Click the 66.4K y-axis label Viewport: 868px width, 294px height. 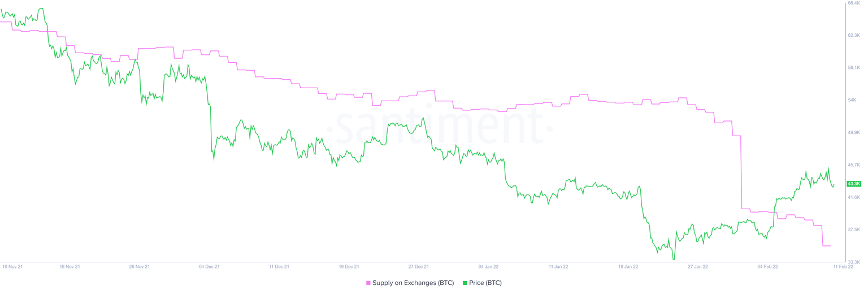pos(854,3)
